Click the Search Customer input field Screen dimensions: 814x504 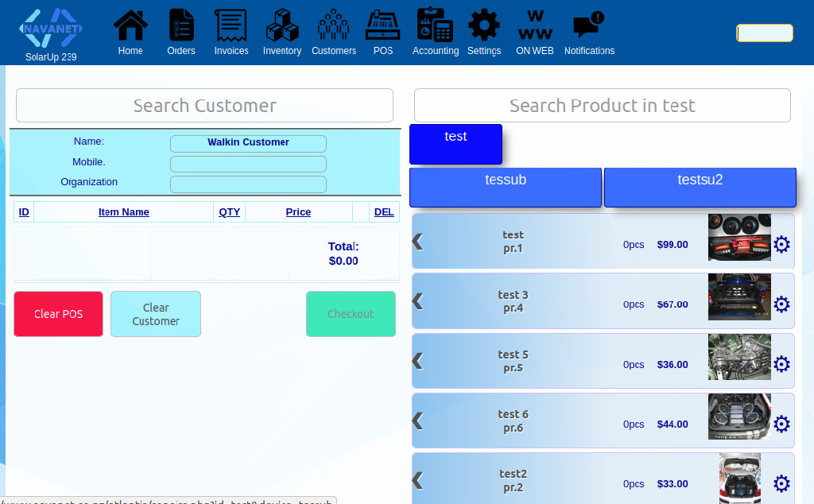click(x=204, y=106)
